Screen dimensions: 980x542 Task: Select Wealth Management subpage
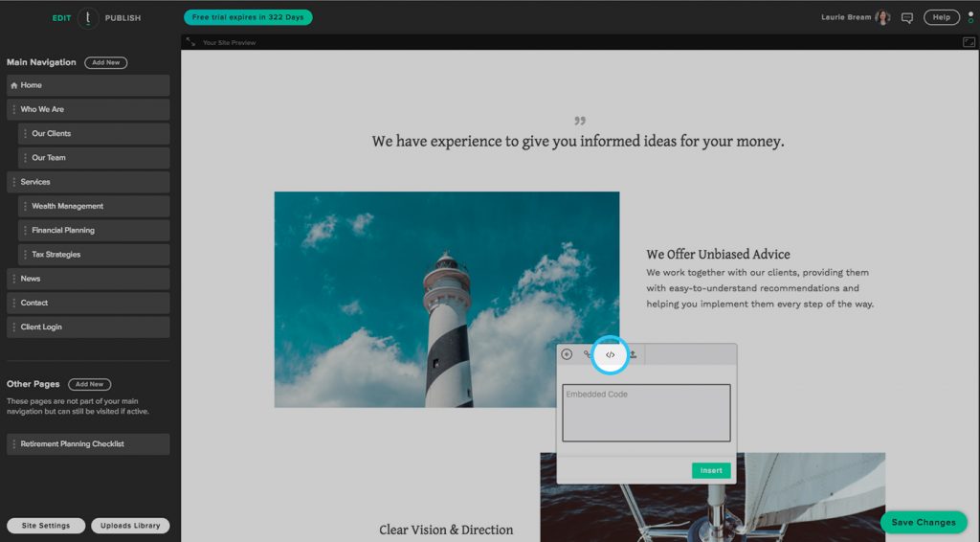tap(94, 206)
